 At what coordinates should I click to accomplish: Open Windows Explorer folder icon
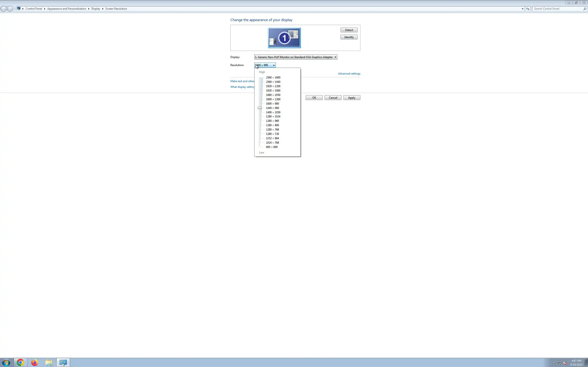click(49, 362)
